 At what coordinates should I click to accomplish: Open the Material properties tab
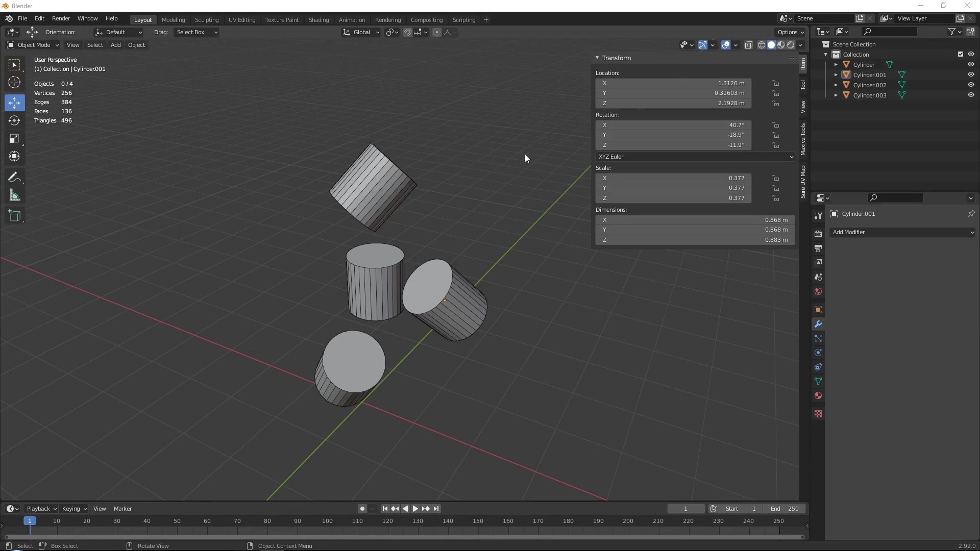coord(818,395)
